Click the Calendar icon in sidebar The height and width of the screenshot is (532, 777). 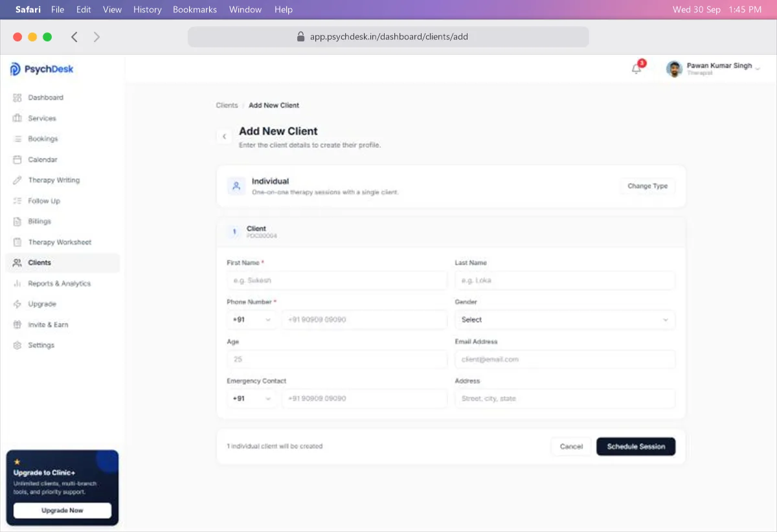(17, 160)
